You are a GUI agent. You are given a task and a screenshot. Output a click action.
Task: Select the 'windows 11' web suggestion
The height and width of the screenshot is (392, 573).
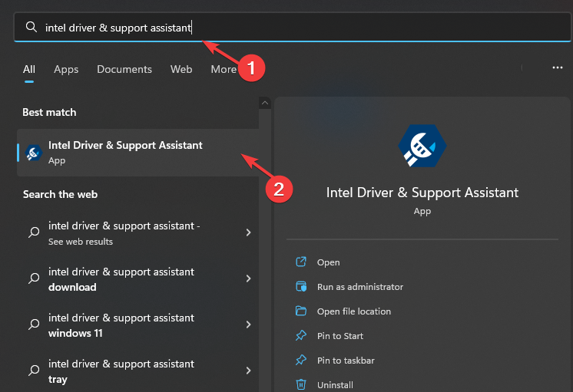click(137, 325)
